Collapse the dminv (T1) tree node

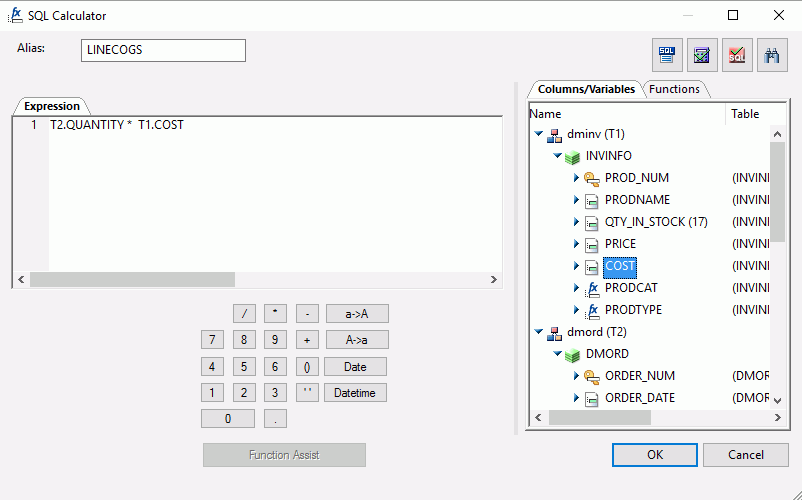[539, 133]
